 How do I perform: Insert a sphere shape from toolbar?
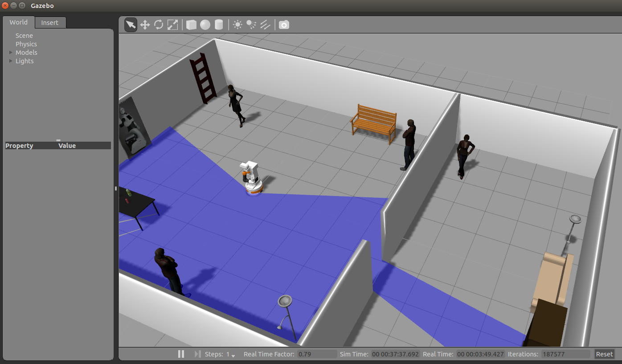point(205,25)
